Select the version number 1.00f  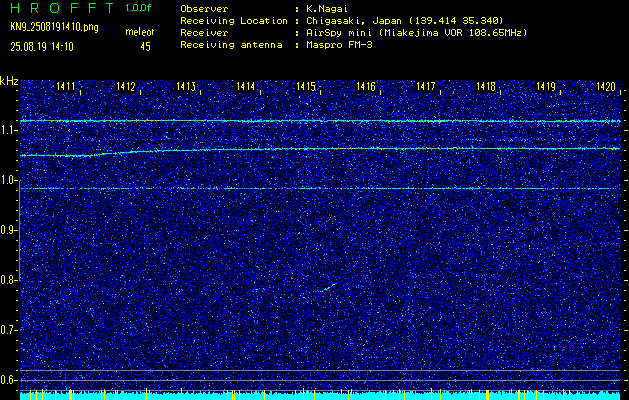click(x=138, y=8)
